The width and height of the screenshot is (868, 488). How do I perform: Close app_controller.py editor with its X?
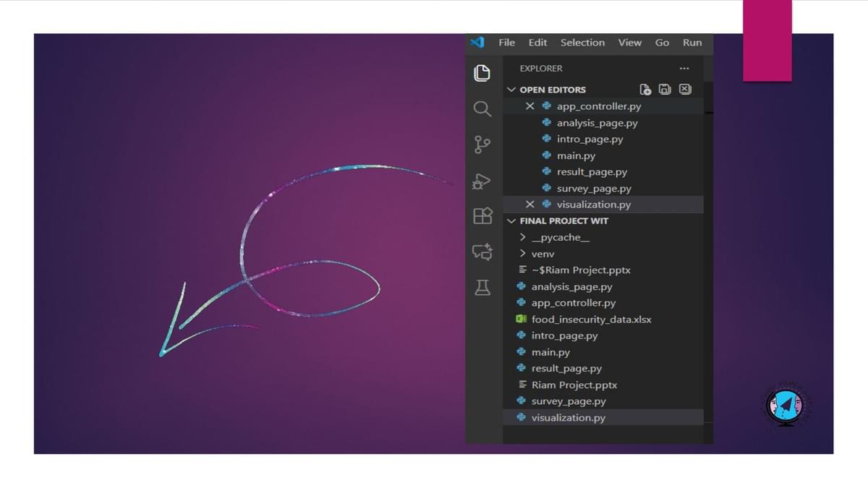click(530, 106)
